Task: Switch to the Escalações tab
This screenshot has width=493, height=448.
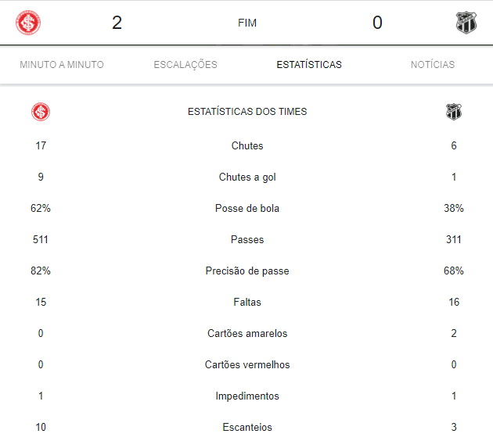Action: [x=185, y=65]
